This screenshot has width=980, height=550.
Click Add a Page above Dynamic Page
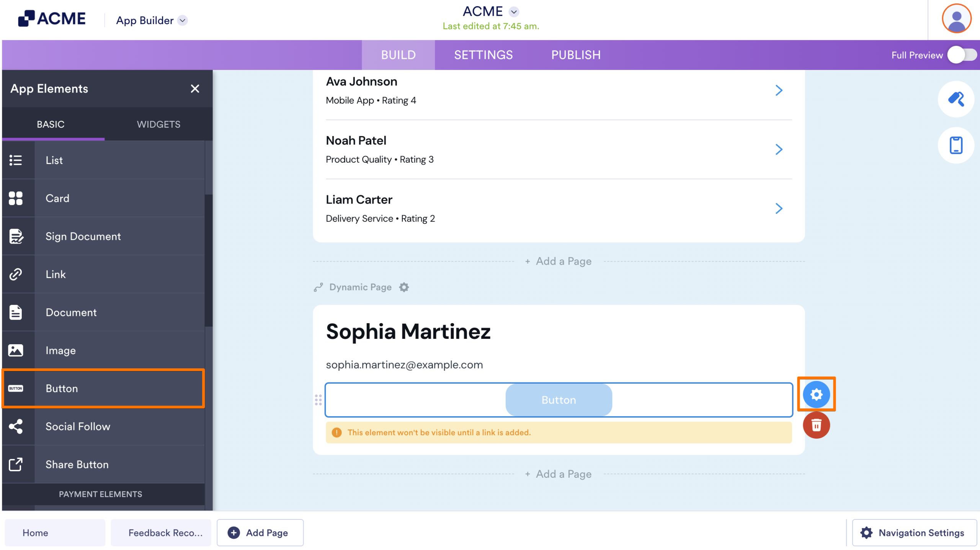tap(559, 262)
